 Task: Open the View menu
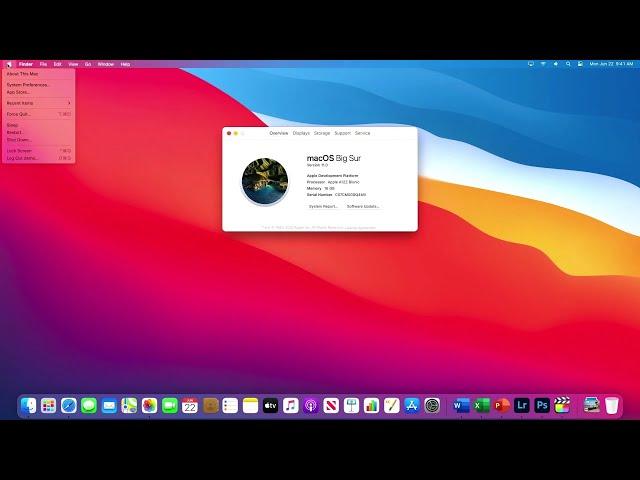[73, 64]
